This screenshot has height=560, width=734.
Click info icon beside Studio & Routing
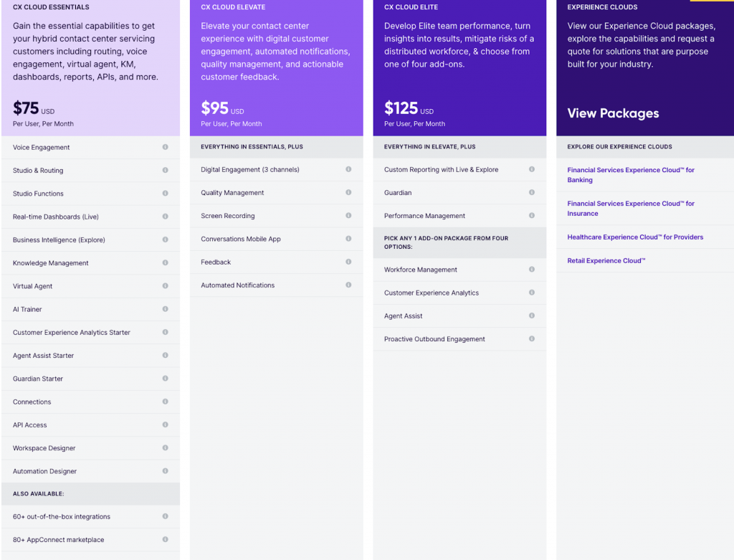point(165,170)
